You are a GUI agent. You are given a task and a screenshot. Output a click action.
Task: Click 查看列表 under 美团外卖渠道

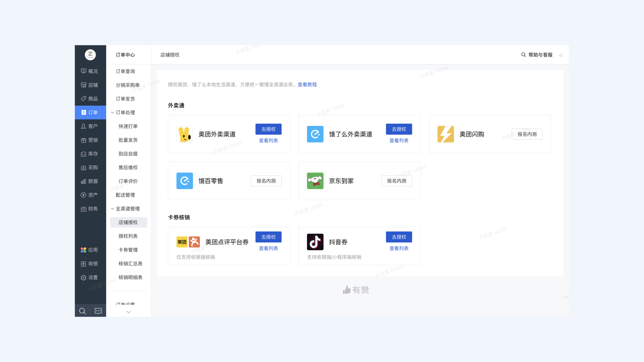point(268,141)
